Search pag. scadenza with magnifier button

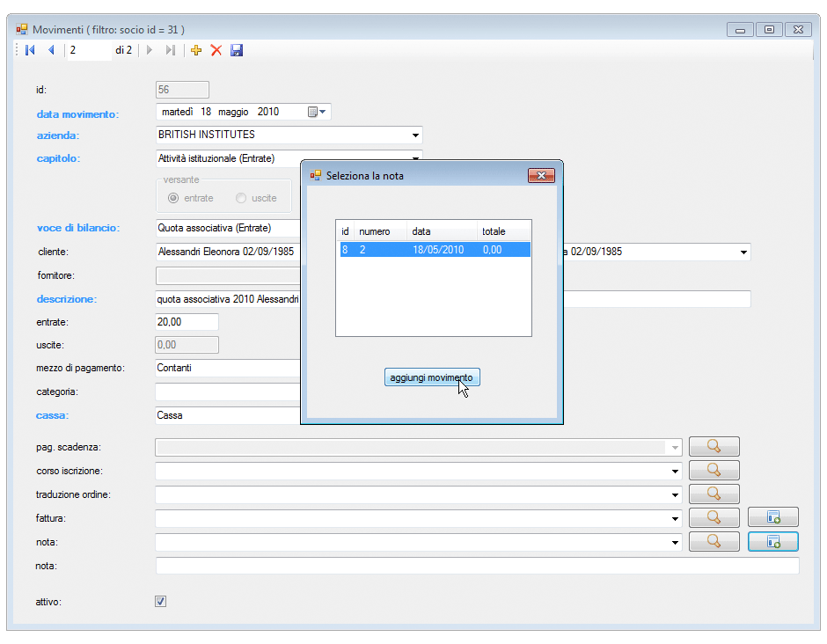[714, 447]
